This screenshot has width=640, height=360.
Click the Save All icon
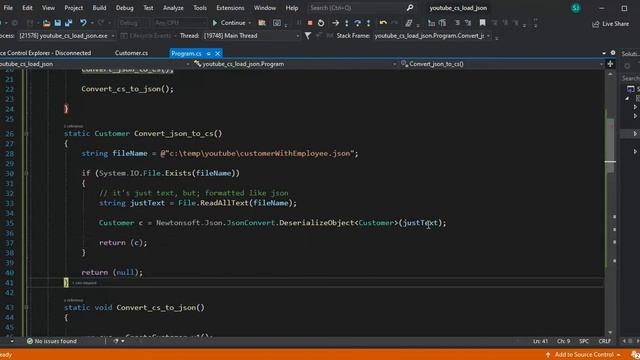coord(69,23)
